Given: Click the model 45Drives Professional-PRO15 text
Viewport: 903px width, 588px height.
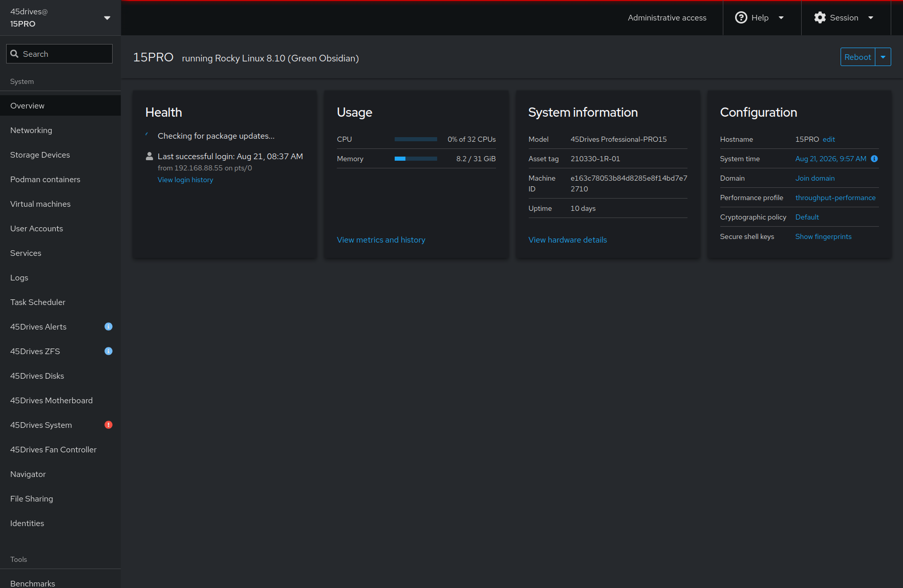Looking at the screenshot, I should point(618,139).
